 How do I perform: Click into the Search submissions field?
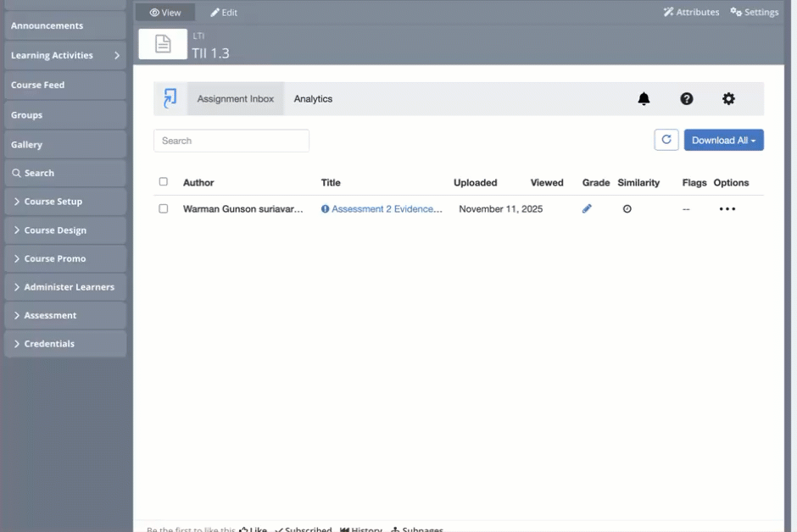(x=231, y=141)
